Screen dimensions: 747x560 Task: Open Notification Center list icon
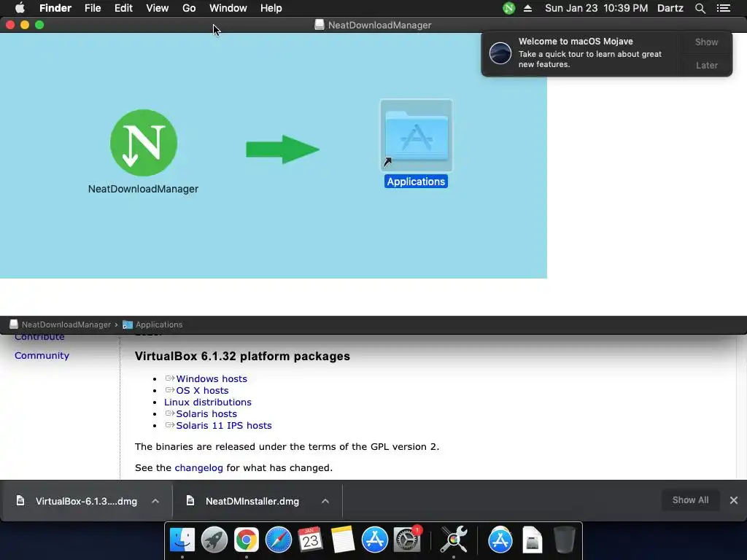click(723, 8)
